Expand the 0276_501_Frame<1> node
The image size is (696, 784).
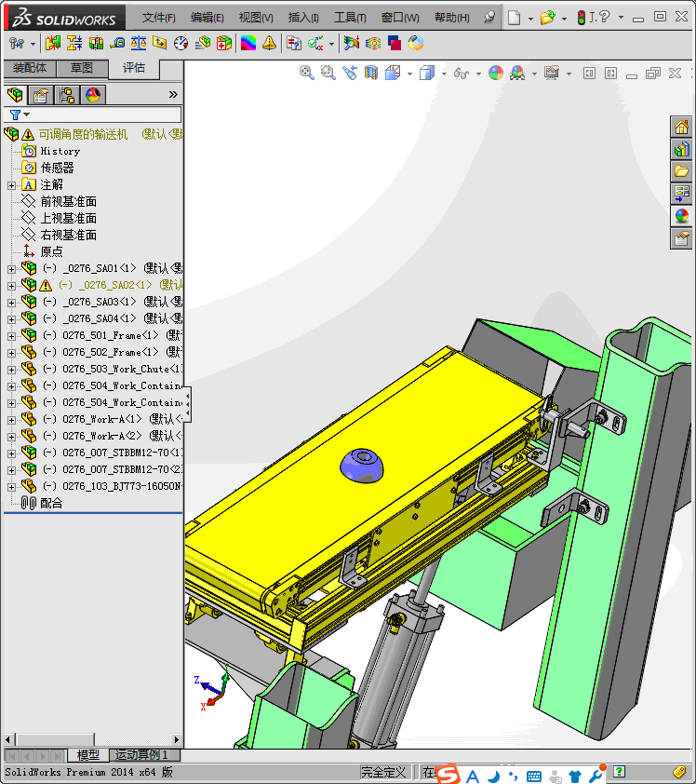click(11, 336)
